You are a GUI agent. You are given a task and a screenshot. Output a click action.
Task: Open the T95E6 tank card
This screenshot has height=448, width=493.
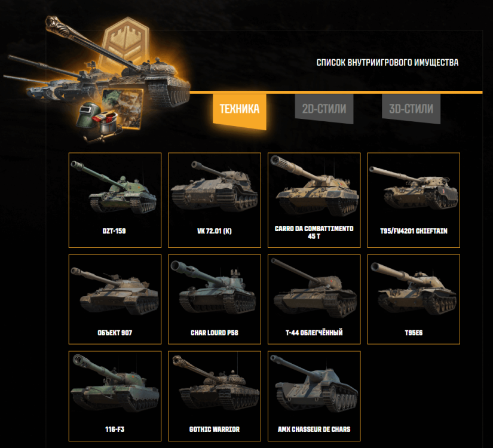414,299
